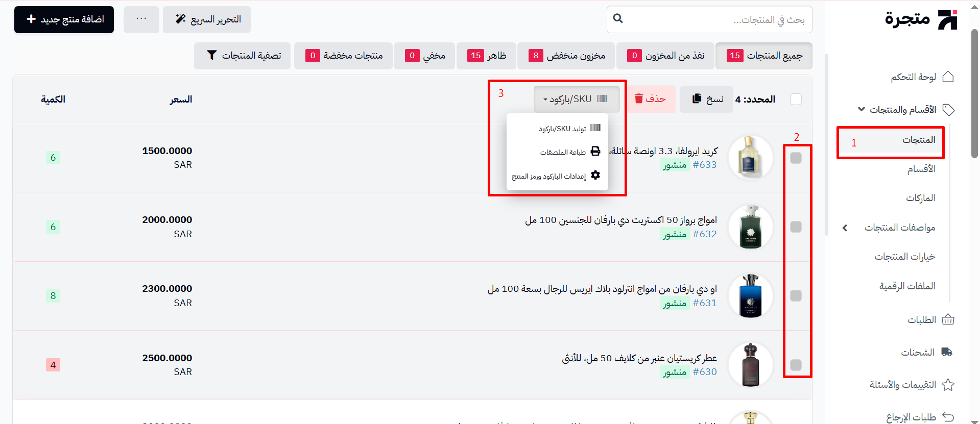The image size is (980, 424).
Task: Click the orders basket icon الطلبات
Action: pos(948,319)
